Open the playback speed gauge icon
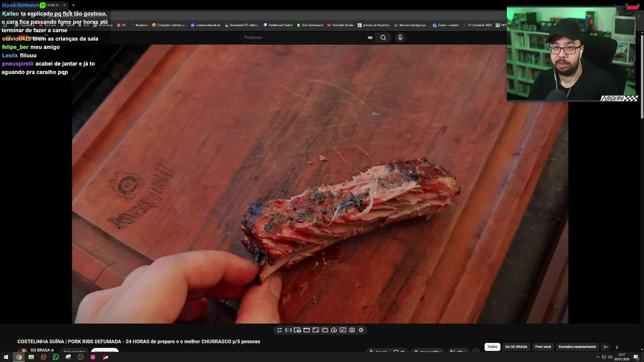Screen dimensions: 644x362 pos(334,330)
